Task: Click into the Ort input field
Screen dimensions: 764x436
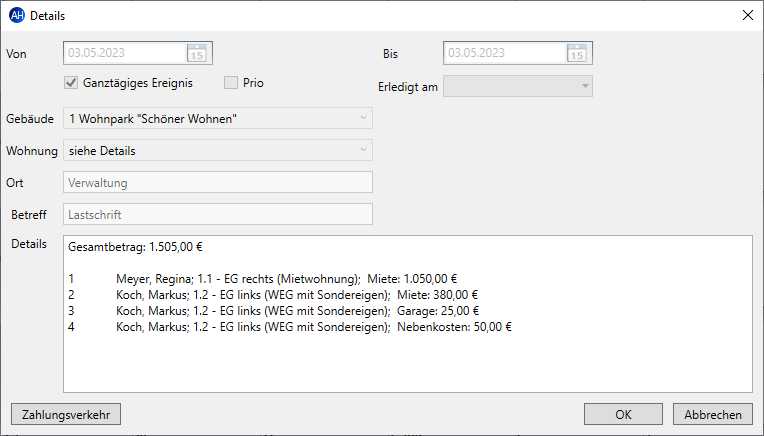Action: (218, 182)
